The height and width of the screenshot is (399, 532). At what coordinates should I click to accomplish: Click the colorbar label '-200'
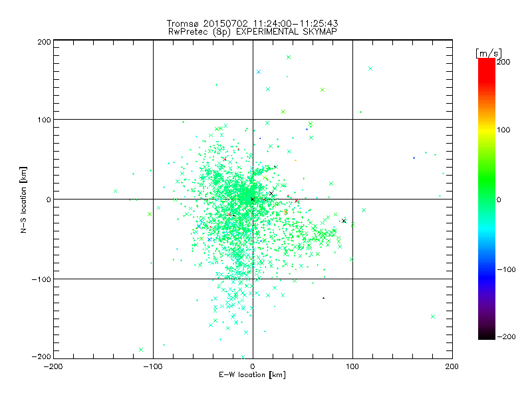coord(506,336)
